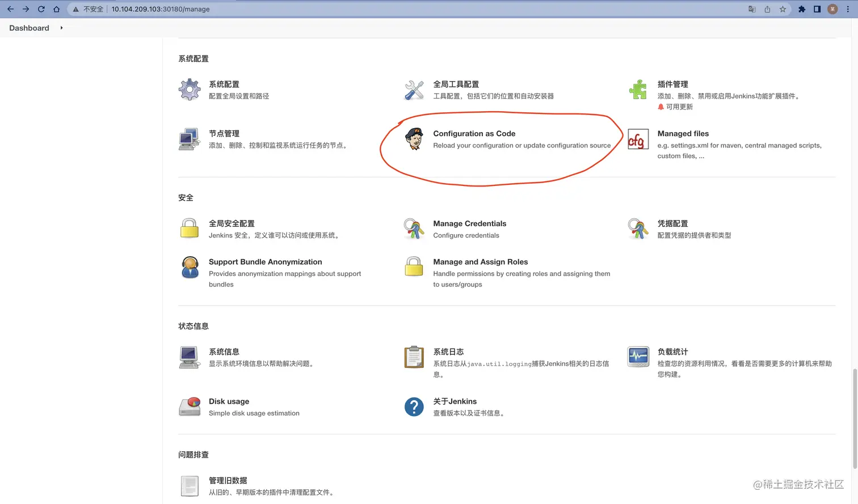Click the credential configuration keys icon
Image resolution: width=858 pixels, height=504 pixels.
638,228
